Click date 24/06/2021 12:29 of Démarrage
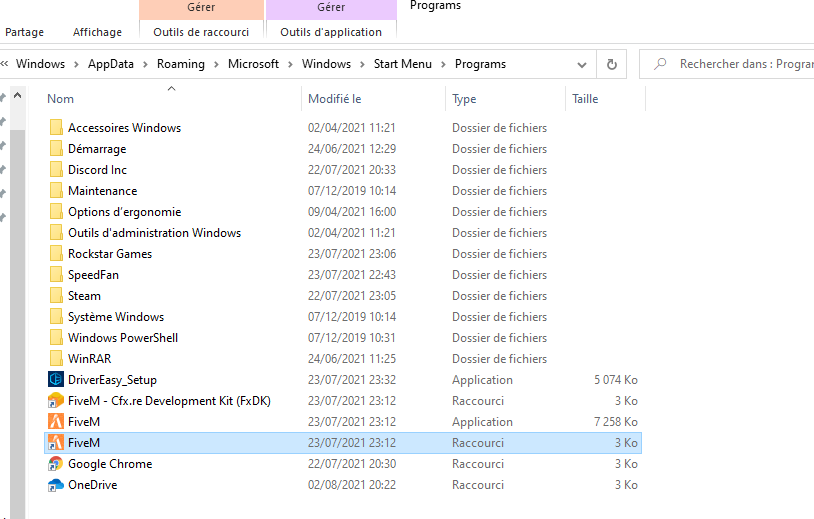This screenshot has height=519, width=814. [352, 149]
